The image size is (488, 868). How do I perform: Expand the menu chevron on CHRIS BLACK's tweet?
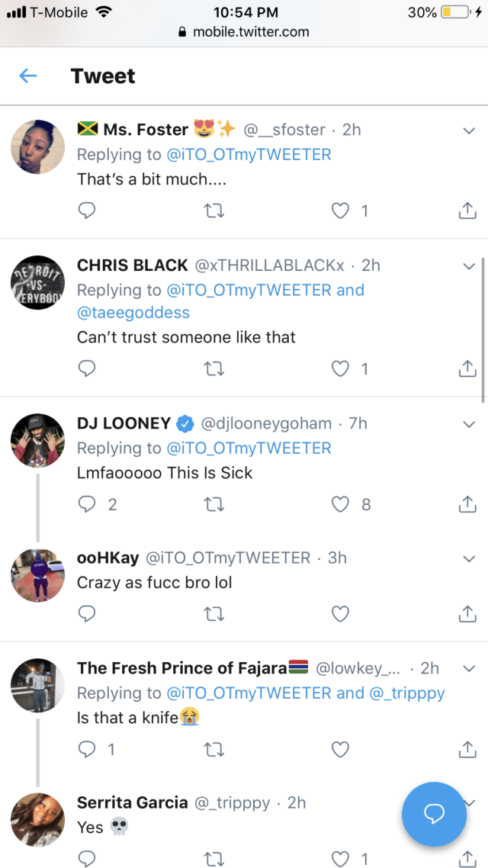(x=469, y=266)
